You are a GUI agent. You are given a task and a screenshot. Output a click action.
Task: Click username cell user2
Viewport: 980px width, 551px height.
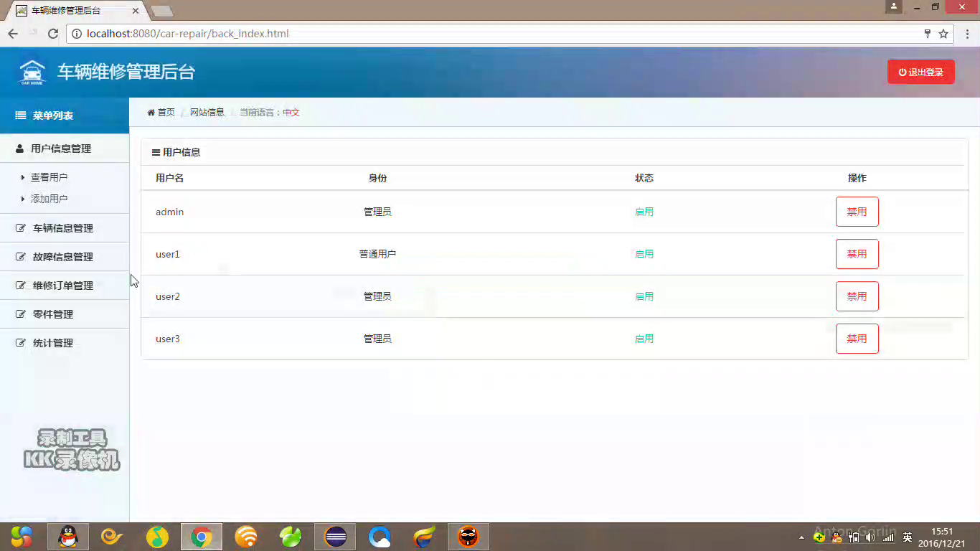[x=168, y=296]
